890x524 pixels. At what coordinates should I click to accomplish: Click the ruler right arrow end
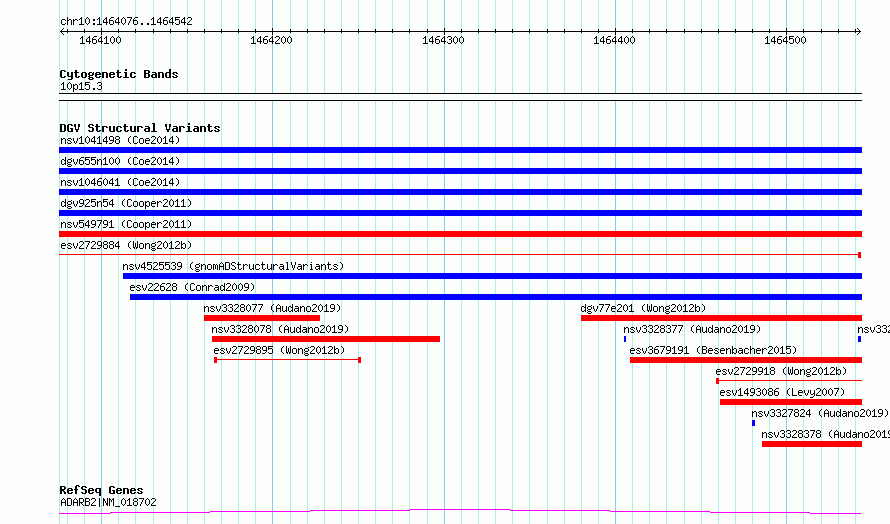858,32
